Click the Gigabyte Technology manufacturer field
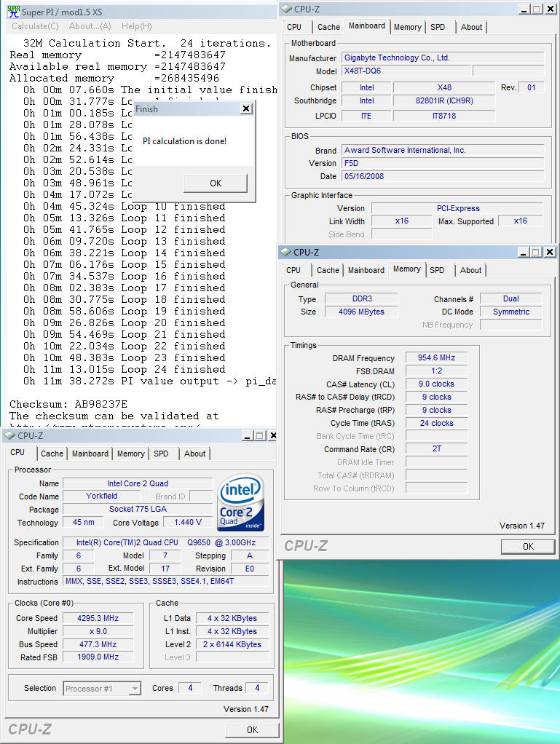The height and width of the screenshot is (744, 560). click(x=443, y=58)
